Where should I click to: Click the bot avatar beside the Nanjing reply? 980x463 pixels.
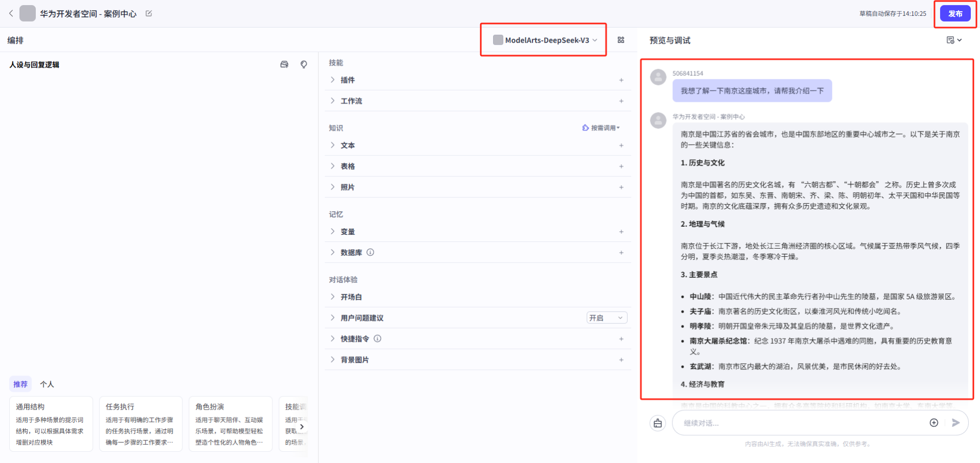click(x=658, y=120)
